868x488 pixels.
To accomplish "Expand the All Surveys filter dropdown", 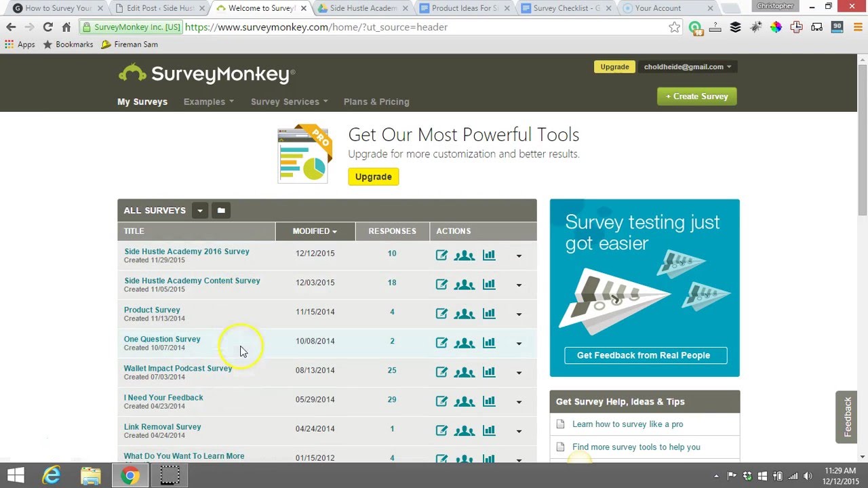I will (199, 210).
